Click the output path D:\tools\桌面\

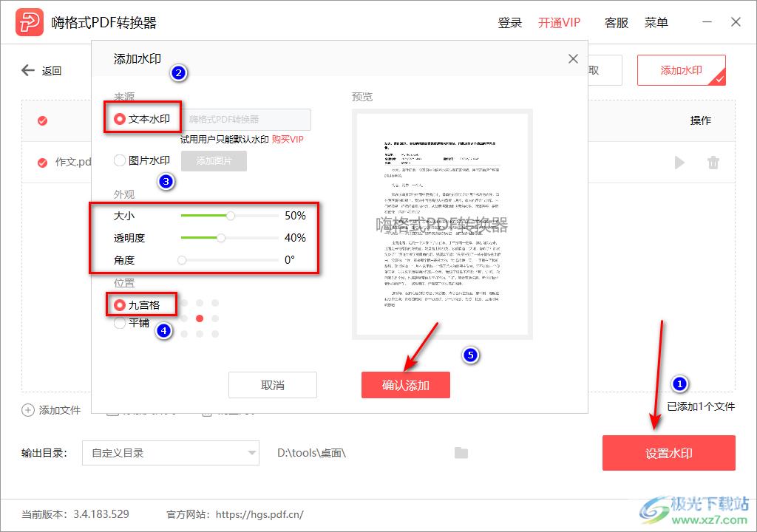(x=311, y=453)
